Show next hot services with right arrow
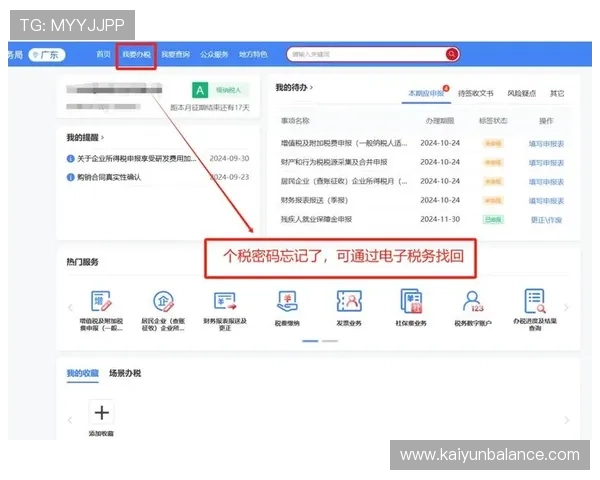The image size is (600, 480). click(x=566, y=308)
